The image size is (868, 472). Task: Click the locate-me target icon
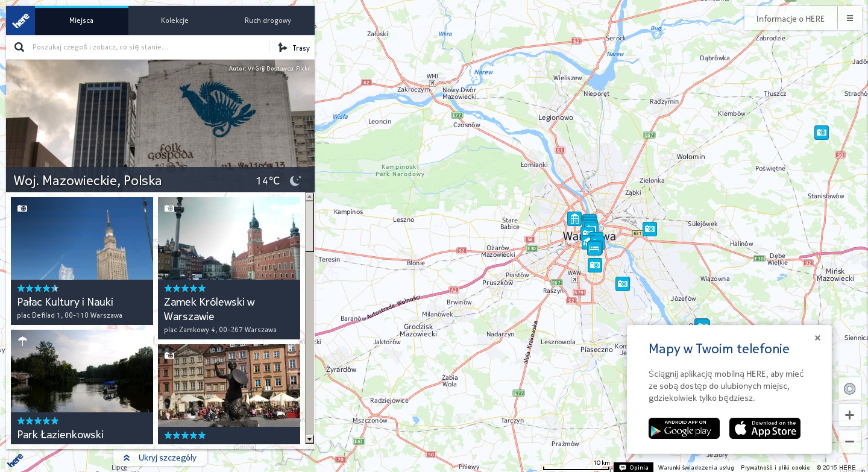(x=849, y=388)
